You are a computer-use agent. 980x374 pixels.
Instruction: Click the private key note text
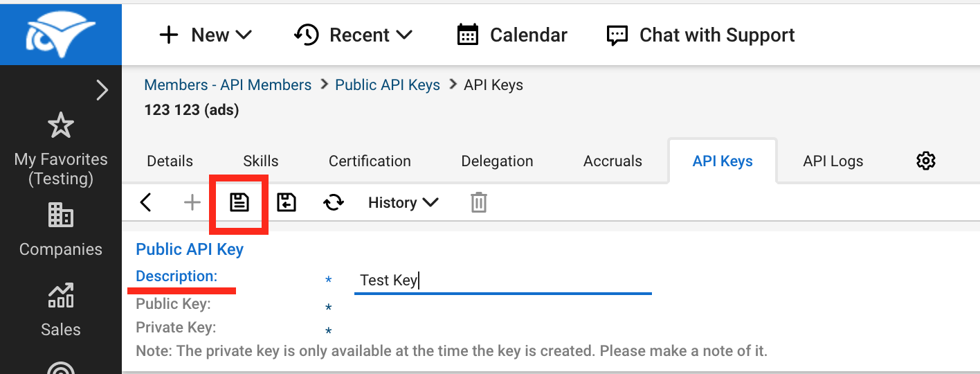[451, 350]
